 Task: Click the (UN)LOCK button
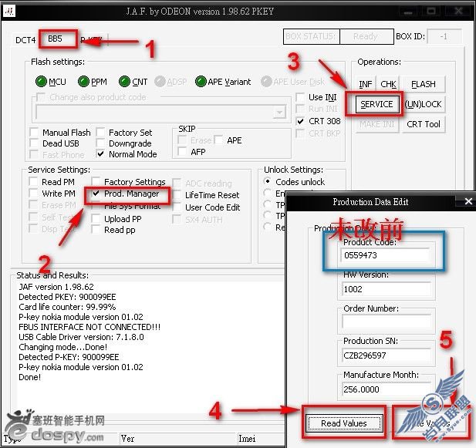click(424, 104)
